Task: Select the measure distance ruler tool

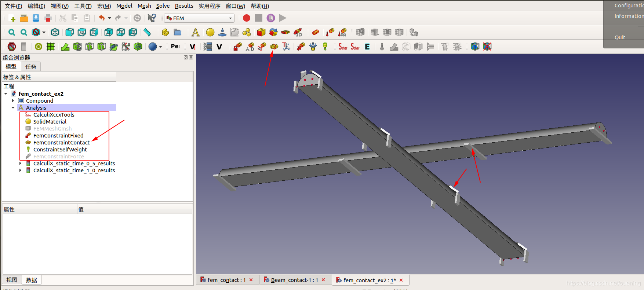Action: pyautogui.click(x=147, y=32)
